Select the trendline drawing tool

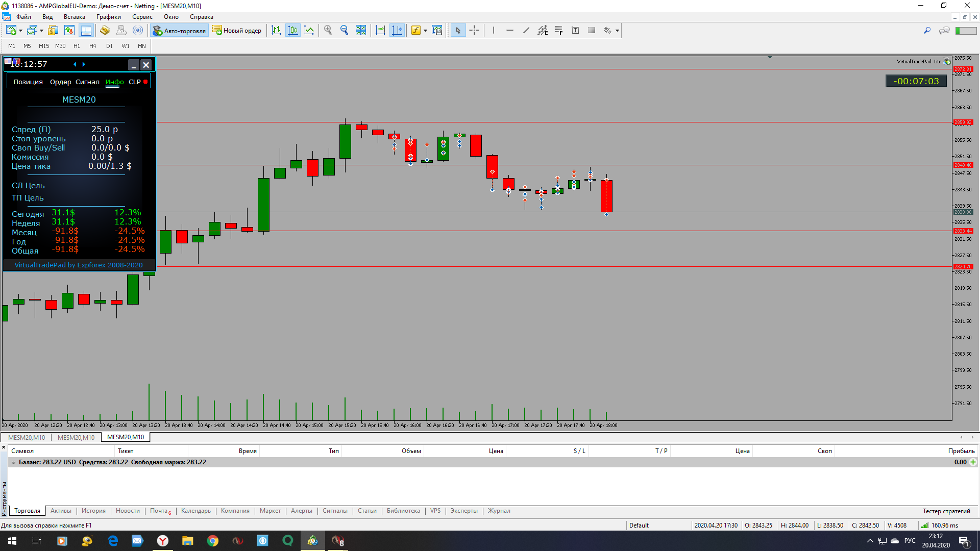click(x=526, y=31)
